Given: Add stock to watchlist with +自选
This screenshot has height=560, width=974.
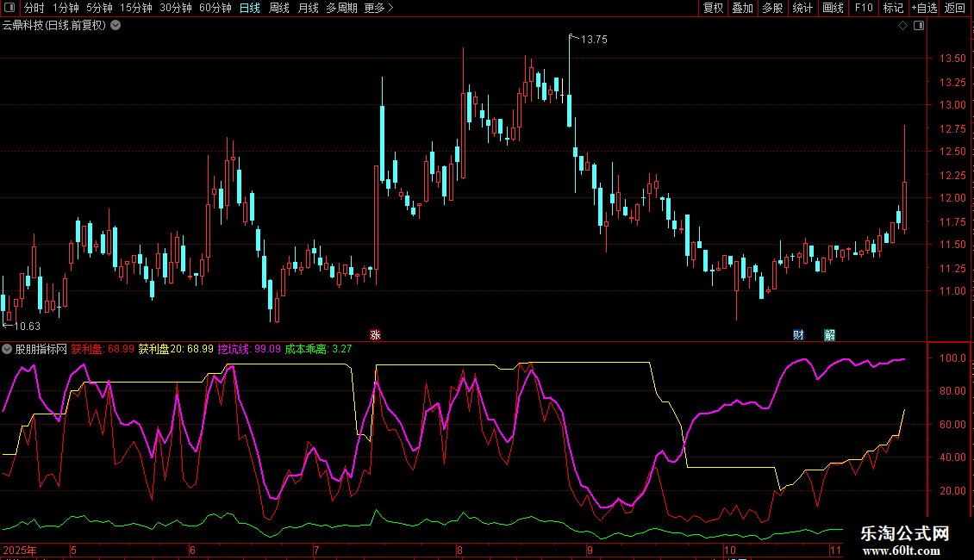Looking at the screenshot, I should (x=923, y=8).
